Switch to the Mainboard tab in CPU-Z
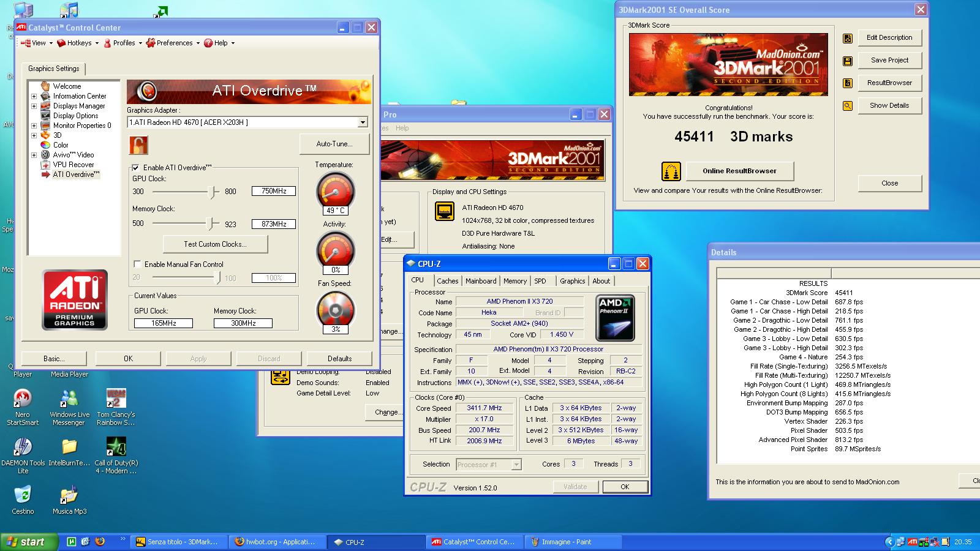This screenshot has height=551, width=980. point(481,281)
